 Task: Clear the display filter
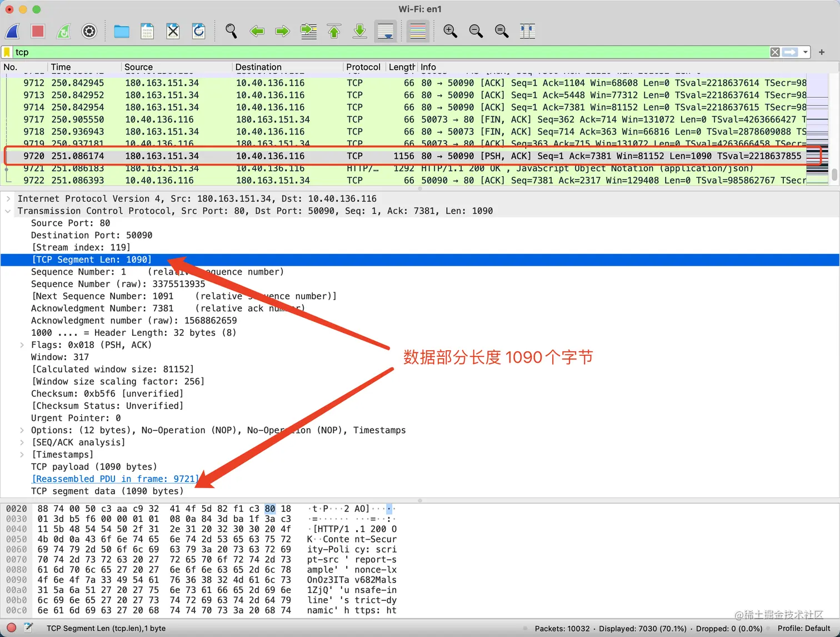(775, 52)
